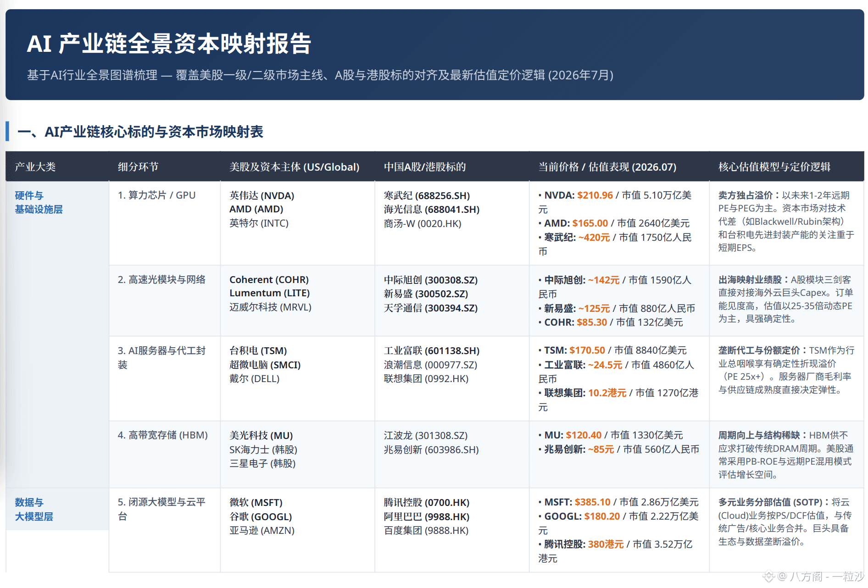Click the "SK海力士 (韩股)" stock entry
This screenshot has height=588, width=868.
(x=263, y=450)
